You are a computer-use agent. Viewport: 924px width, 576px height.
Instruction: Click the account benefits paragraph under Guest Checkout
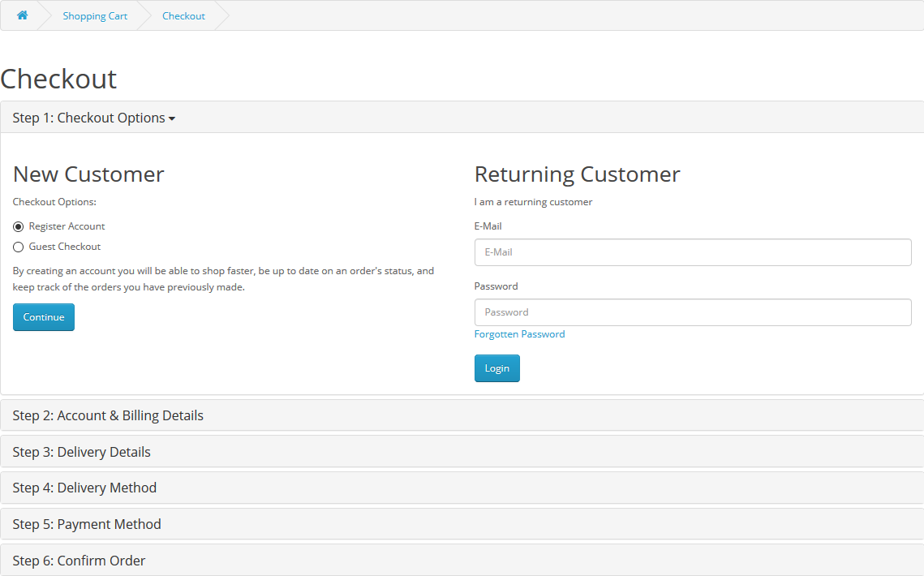coord(223,279)
